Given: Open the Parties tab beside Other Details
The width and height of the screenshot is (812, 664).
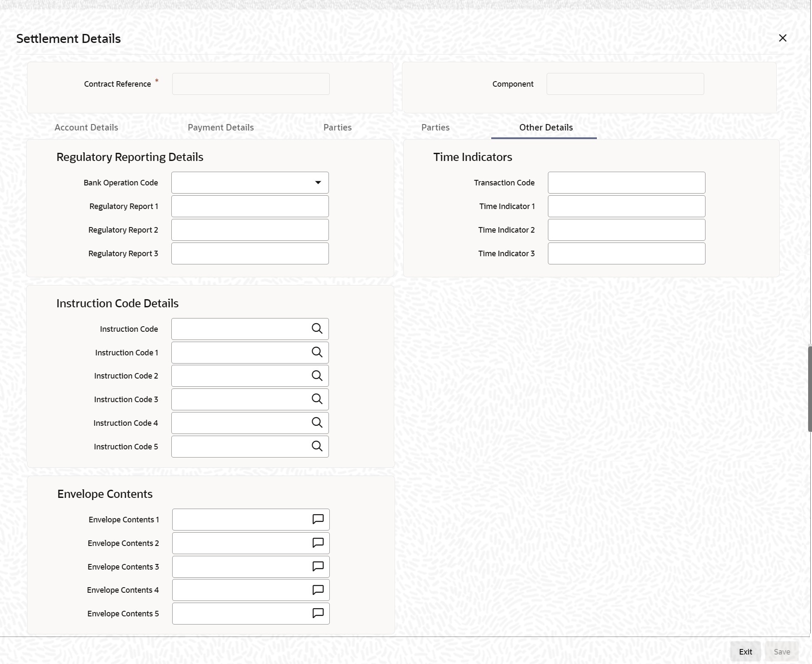Looking at the screenshot, I should click(x=435, y=127).
